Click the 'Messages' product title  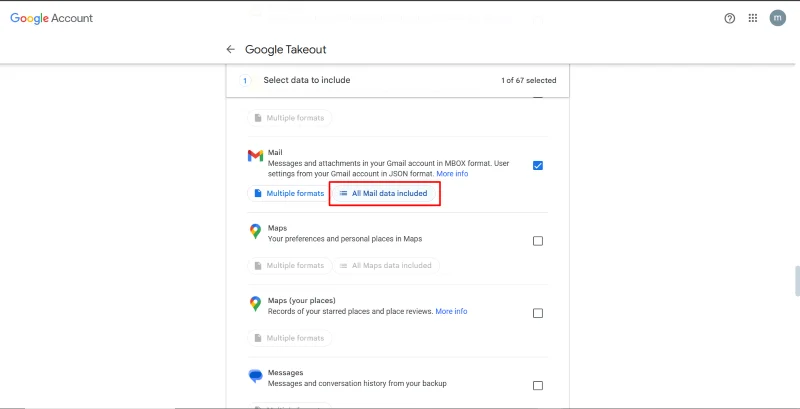pyautogui.click(x=285, y=373)
